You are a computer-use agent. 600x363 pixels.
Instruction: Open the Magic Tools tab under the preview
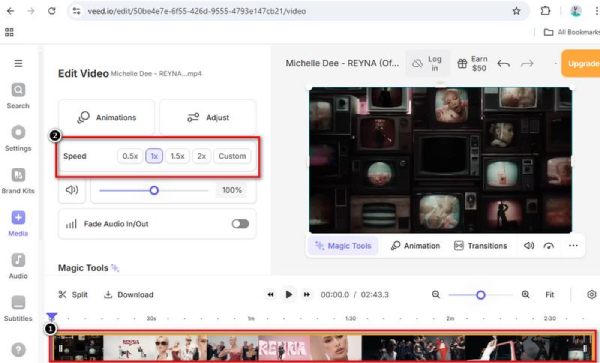pos(343,246)
